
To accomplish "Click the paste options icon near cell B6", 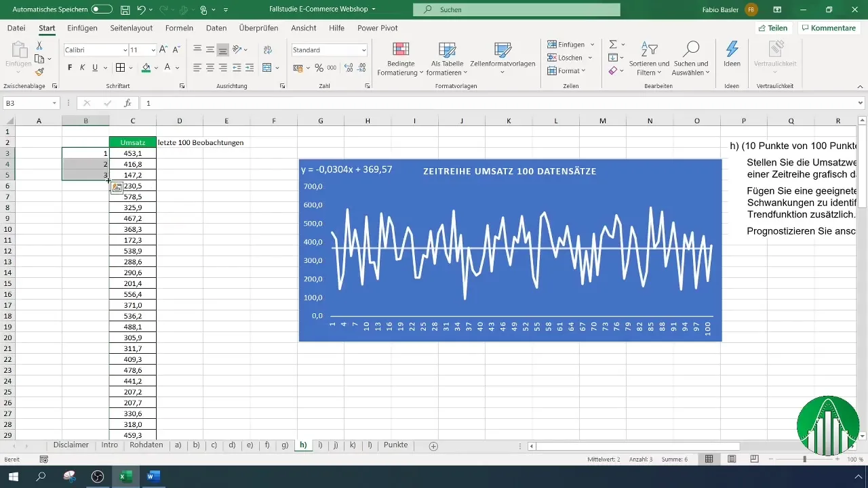I will click(117, 188).
